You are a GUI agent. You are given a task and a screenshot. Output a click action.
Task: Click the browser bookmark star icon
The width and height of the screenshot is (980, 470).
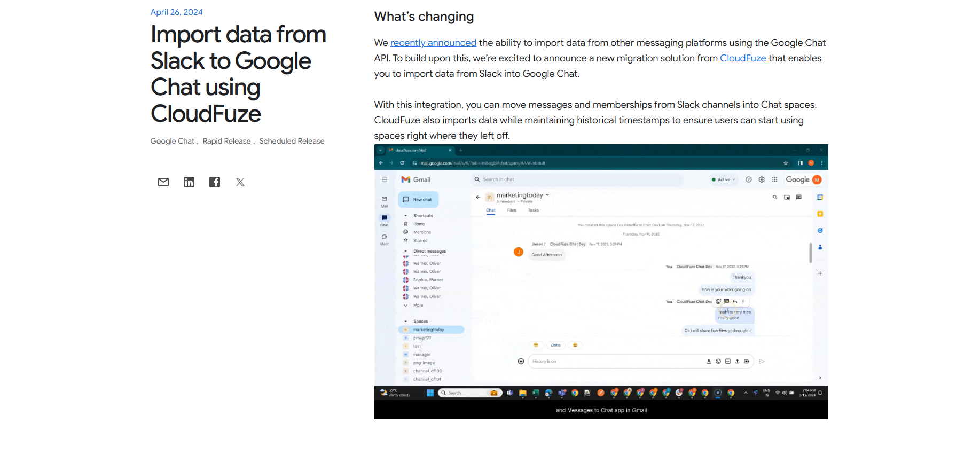click(786, 163)
